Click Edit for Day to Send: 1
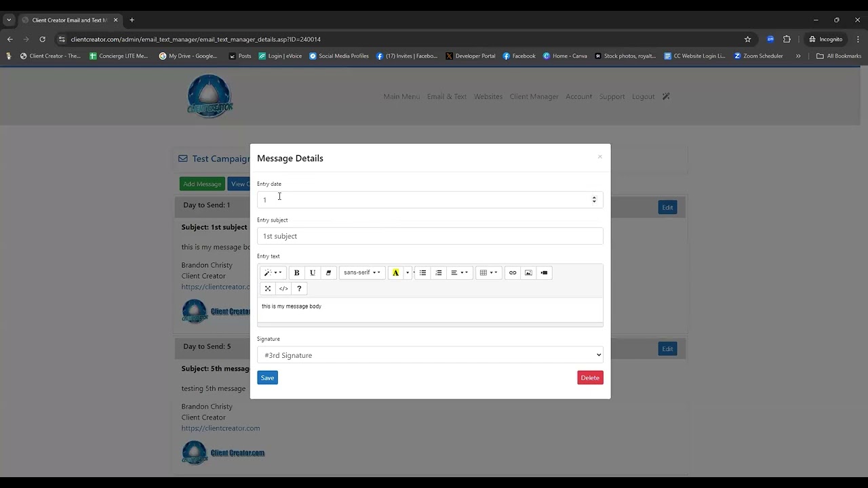The image size is (868, 488). tap(667, 207)
